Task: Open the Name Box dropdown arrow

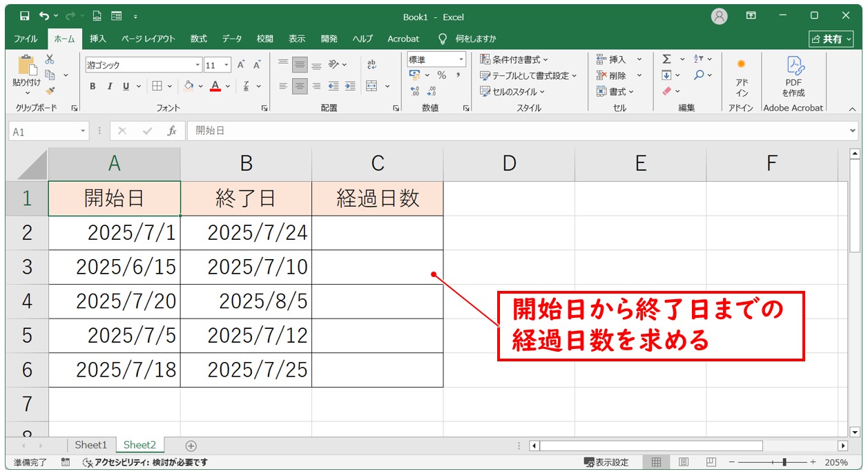Action: [x=84, y=131]
